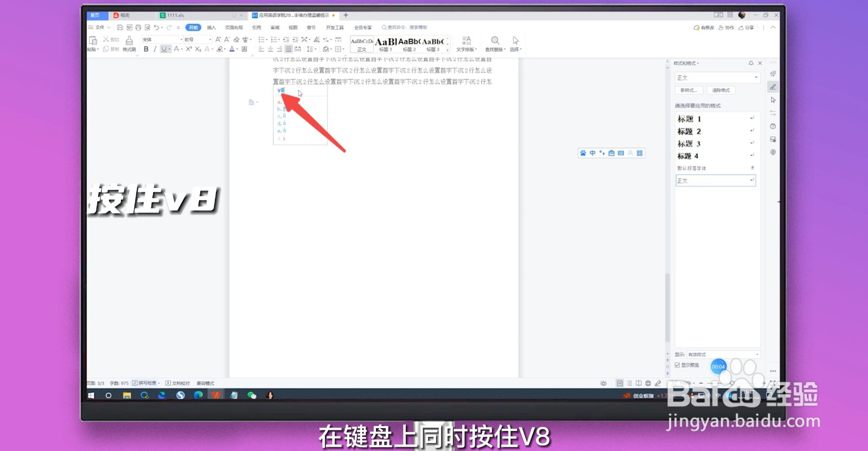Click the 中 language icon in IME toolbar
This screenshot has width=868, height=451.
point(592,153)
